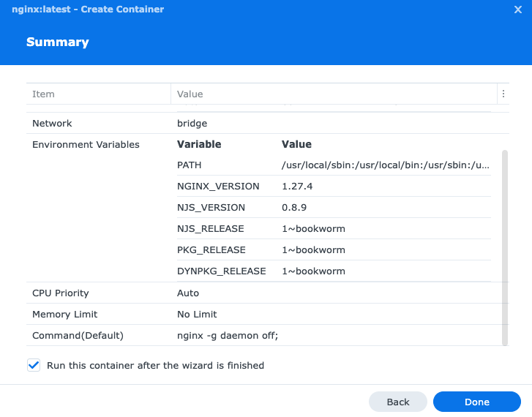The width and height of the screenshot is (532, 417).
Task: Select the Memory Limit row label
Action: tap(65, 314)
